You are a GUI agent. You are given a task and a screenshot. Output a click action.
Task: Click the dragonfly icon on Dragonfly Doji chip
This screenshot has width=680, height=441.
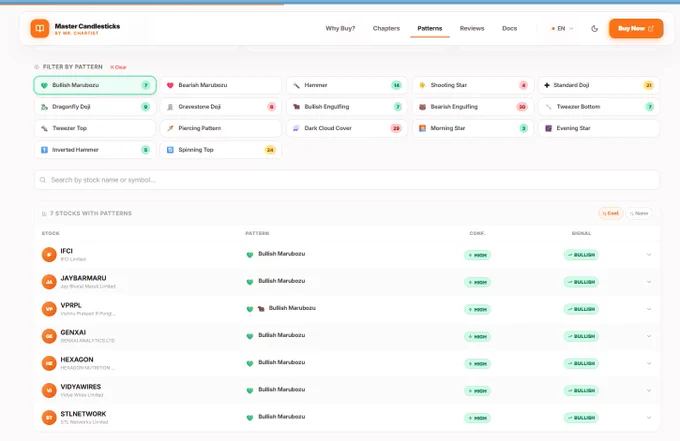tap(44, 107)
